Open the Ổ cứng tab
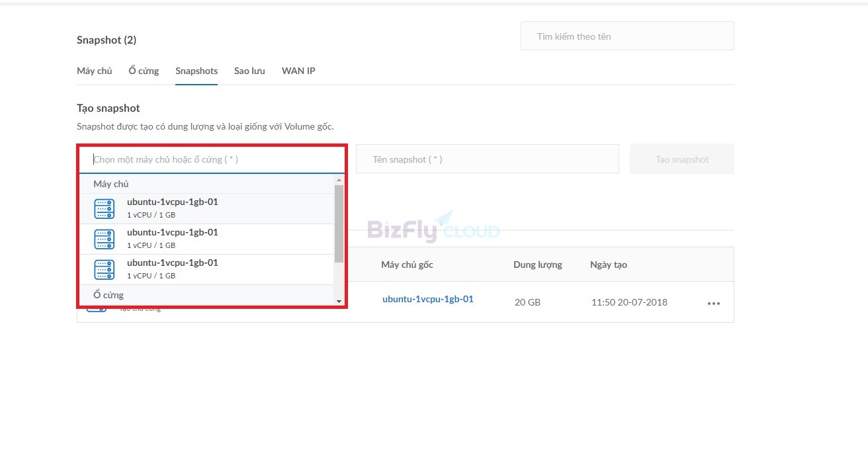Viewport: 868px width, 453px height. click(144, 71)
